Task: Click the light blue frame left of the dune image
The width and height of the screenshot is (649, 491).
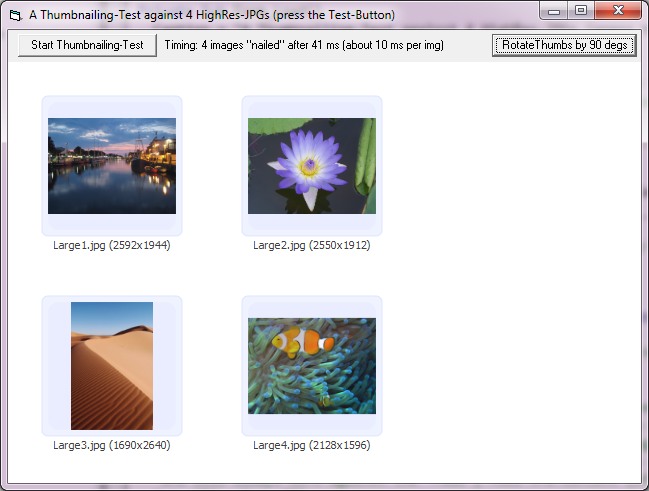Action: click(57, 365)
